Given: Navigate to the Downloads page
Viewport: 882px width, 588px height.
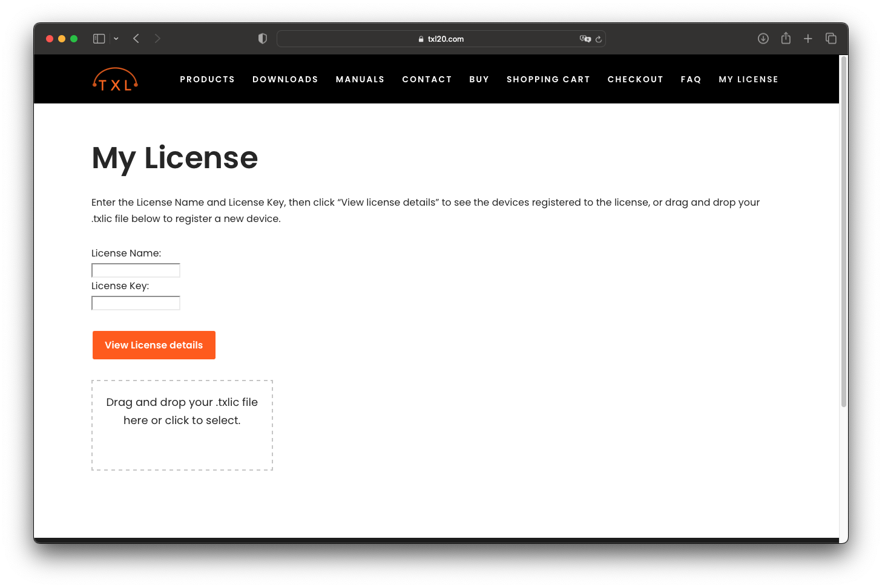Looking at the screenshot, I should [285, 79].
